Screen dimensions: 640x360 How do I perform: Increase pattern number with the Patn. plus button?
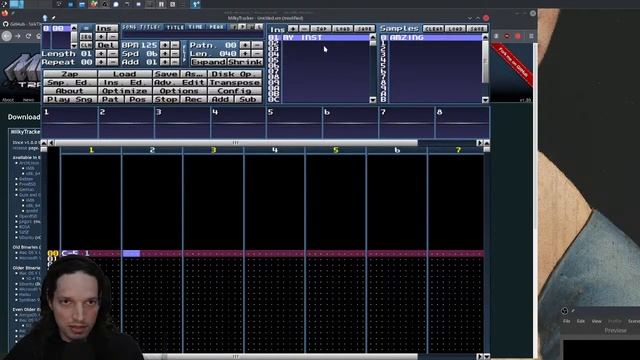coord(245,45)
